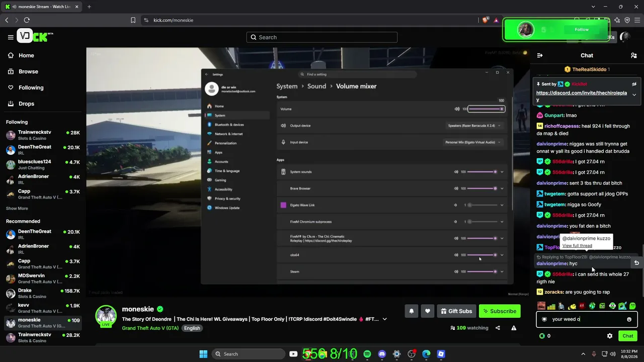This screenshot has height=362, width=644.
Task: Open the hamburger sidebar menu on Kick
Action: click(11, 37)
